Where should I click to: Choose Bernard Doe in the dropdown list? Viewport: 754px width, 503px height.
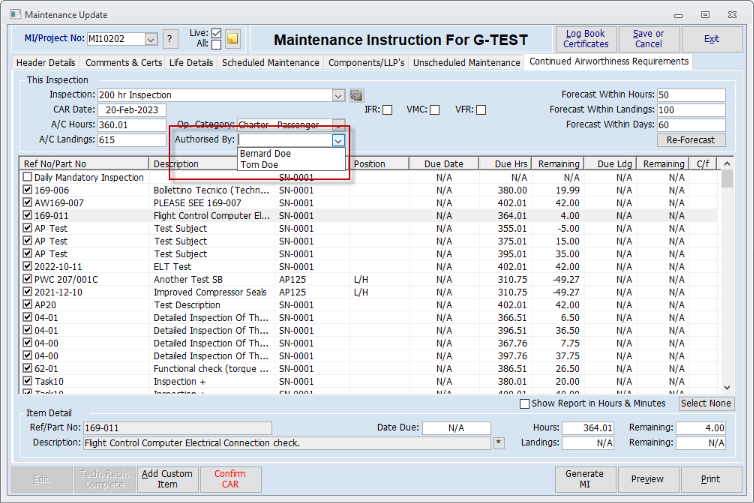pos(266,154)
